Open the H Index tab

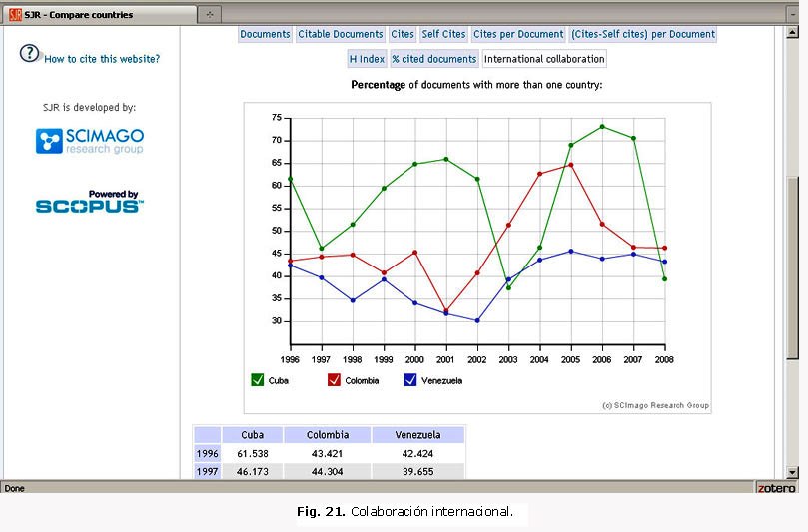[367, 59]
